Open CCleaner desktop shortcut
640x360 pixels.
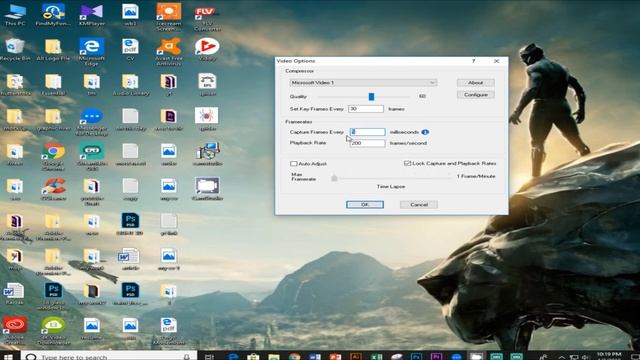(x=53, y=189)
